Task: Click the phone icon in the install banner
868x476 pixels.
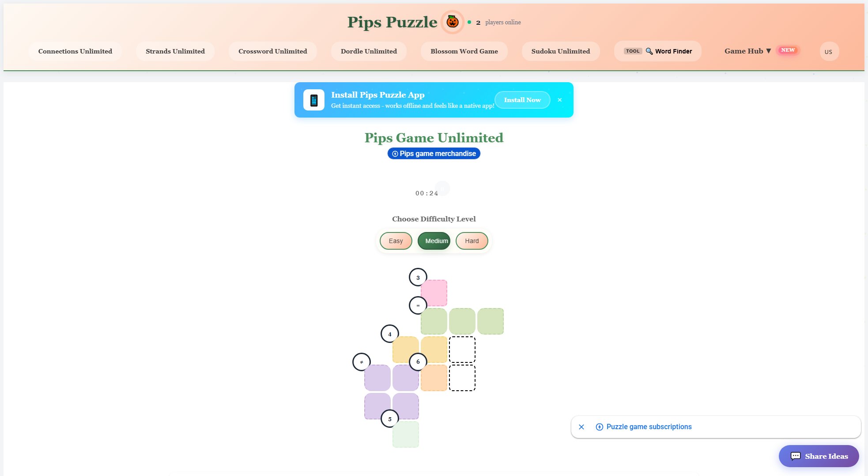Action: pos(314,99)
